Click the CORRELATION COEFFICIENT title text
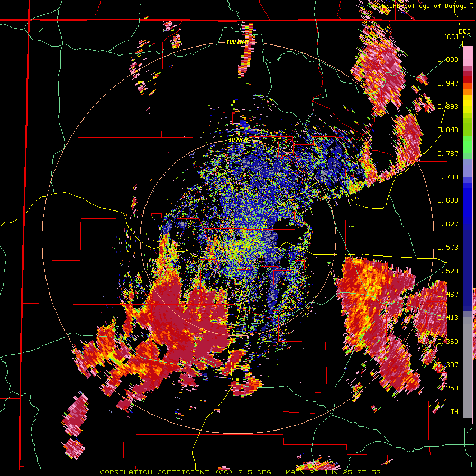Image resolution: width=476 pixels, height=476 pixels. (154, 472)
